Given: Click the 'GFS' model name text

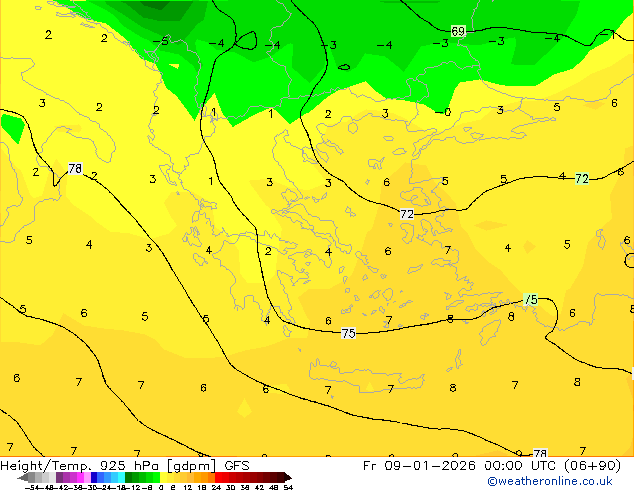Looking at the screenshot, I should [237, 466].
